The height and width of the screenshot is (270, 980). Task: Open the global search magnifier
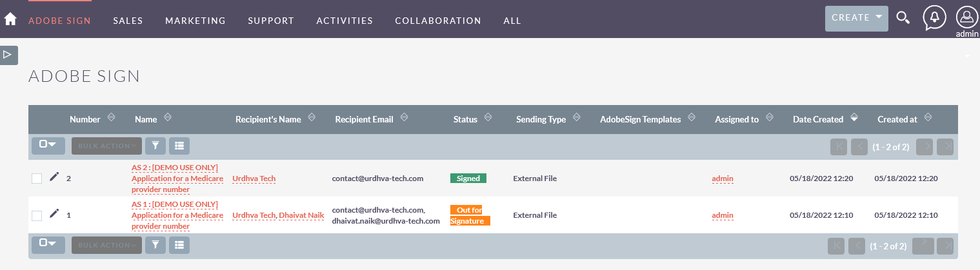(903, 18)
